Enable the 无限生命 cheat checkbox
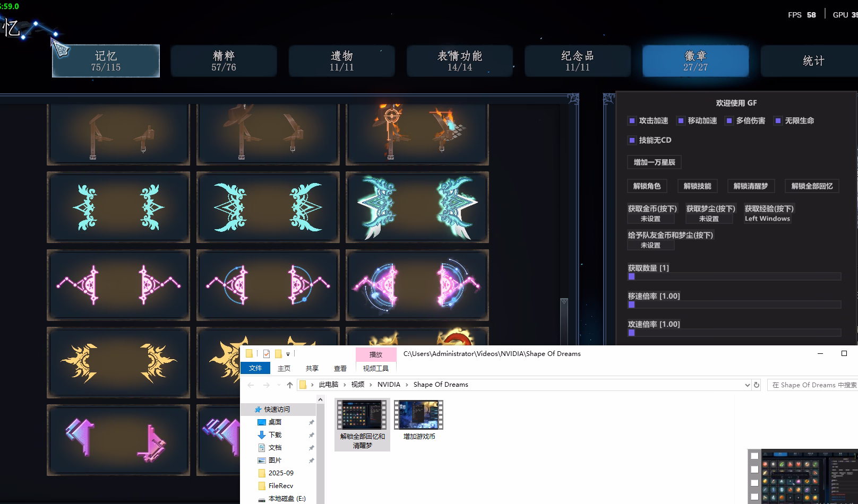The height and width of the screenshot is (504, 858). coord(778,120)
